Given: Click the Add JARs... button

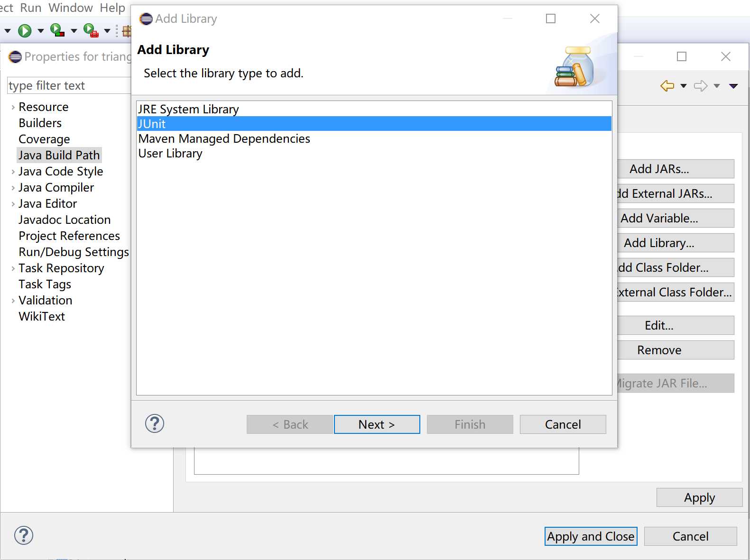Looking at the screenshot, I should click(x=676, y=169).
